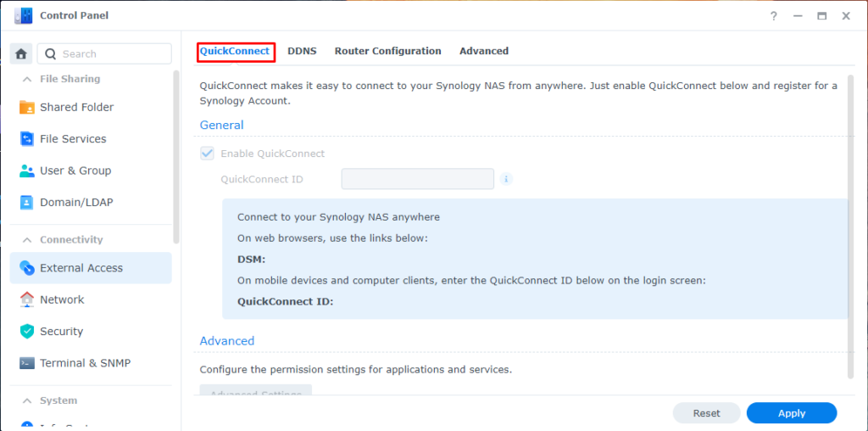Screen dimensions: 868x431
Task: Collapse the File Sharing section
Action: coord(26,79)
